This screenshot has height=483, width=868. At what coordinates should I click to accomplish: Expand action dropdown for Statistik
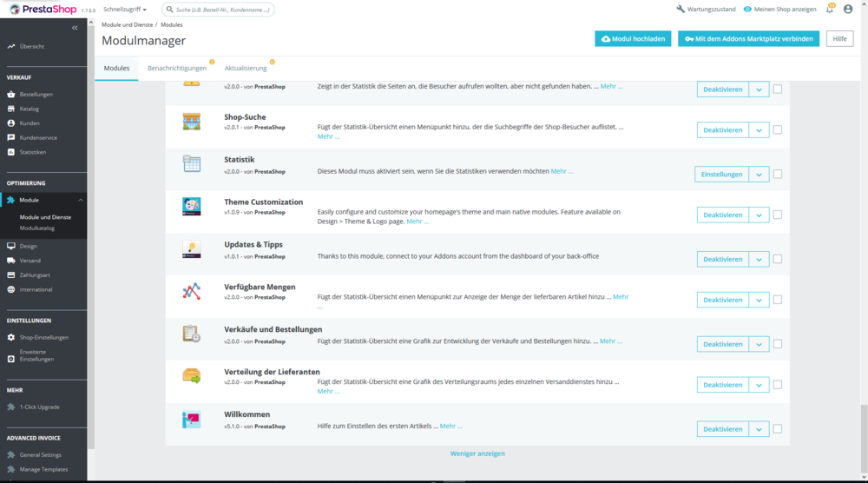tap(759, 175)
